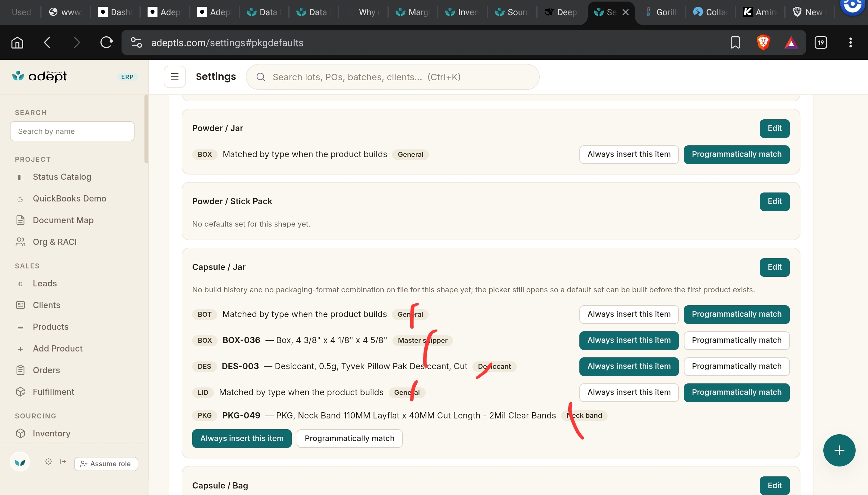Edit the Capsule / Jar defaults
This screenshot has width=868, height=495.
click(x=774, y=267)
